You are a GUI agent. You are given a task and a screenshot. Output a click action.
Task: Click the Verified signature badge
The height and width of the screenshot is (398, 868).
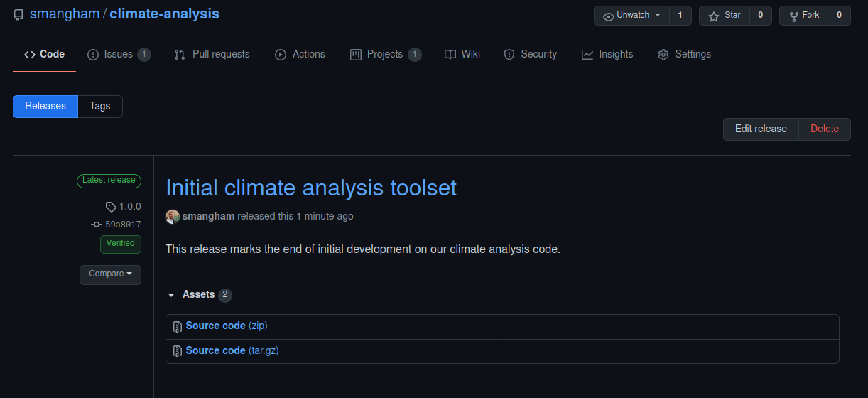(120, 244)
